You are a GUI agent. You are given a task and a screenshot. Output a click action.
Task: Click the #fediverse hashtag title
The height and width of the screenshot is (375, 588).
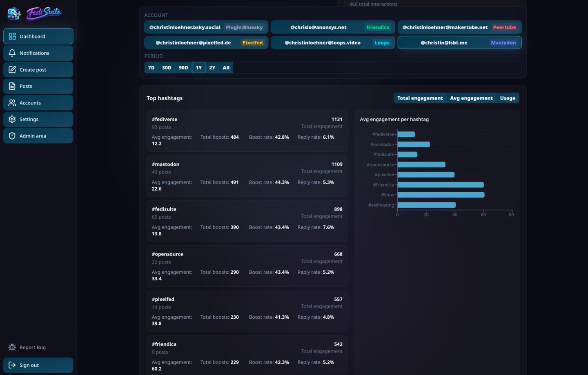[x=165, y=119]
